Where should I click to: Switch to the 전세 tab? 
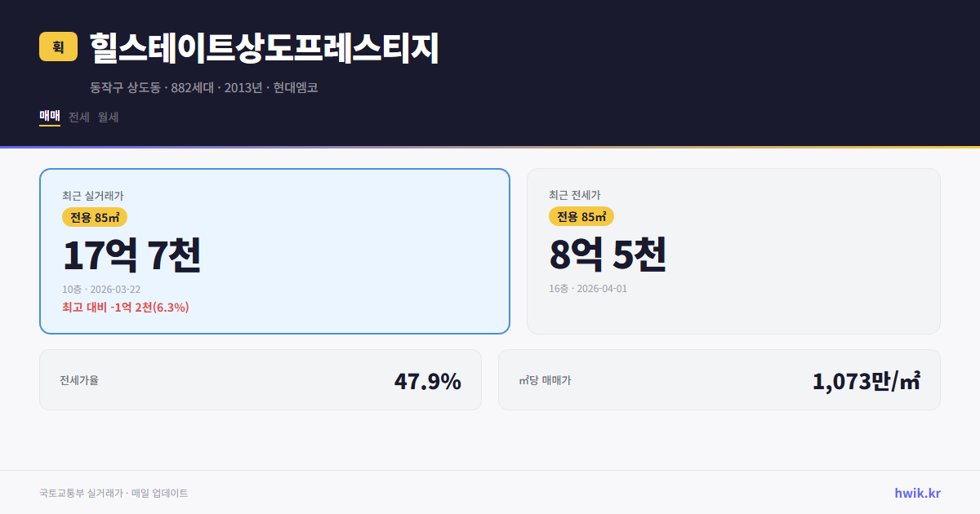click(77, 117)
